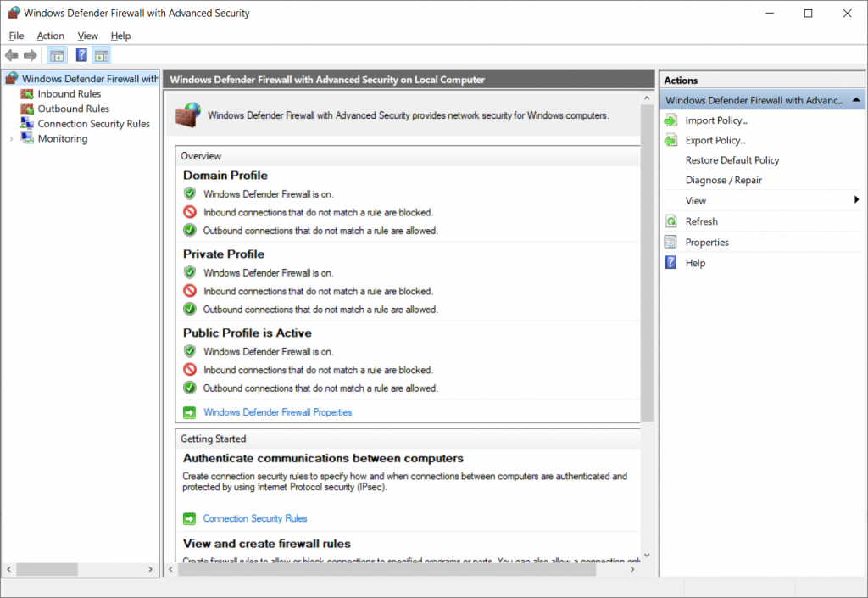Click tree pane horizontal scroll left arrow

(8, 569)
